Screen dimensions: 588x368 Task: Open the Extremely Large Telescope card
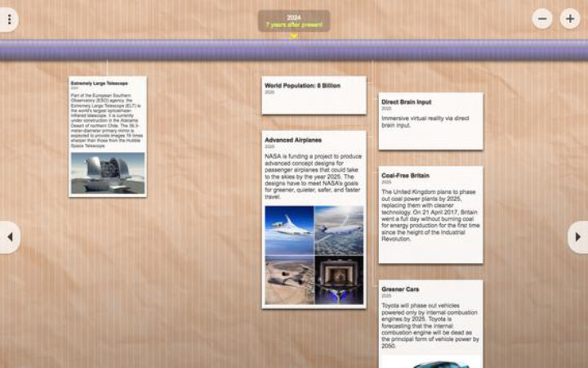[x=108, y=137]
